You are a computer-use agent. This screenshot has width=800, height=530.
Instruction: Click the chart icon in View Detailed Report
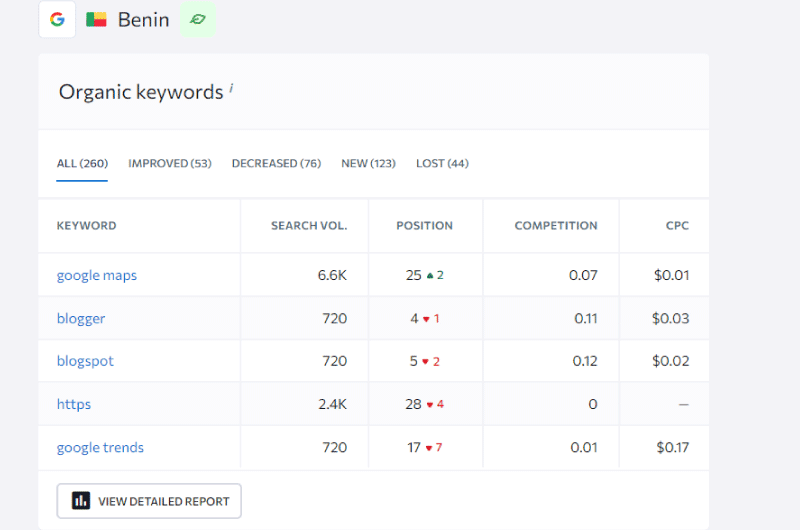81,501
